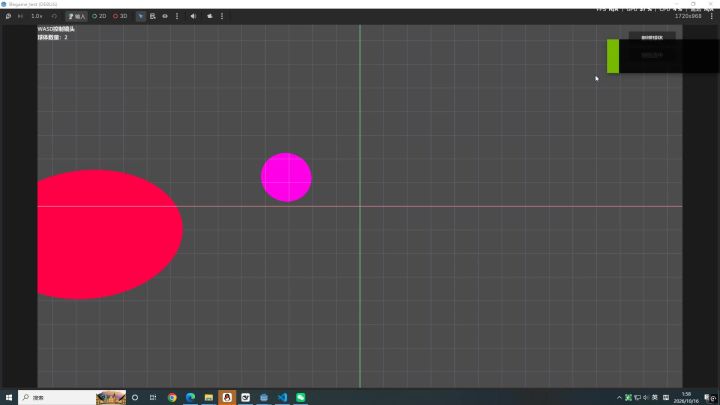Open Google Chrome from taskbar
Viewport: 720px width, 405px height.
click(172, 397)
